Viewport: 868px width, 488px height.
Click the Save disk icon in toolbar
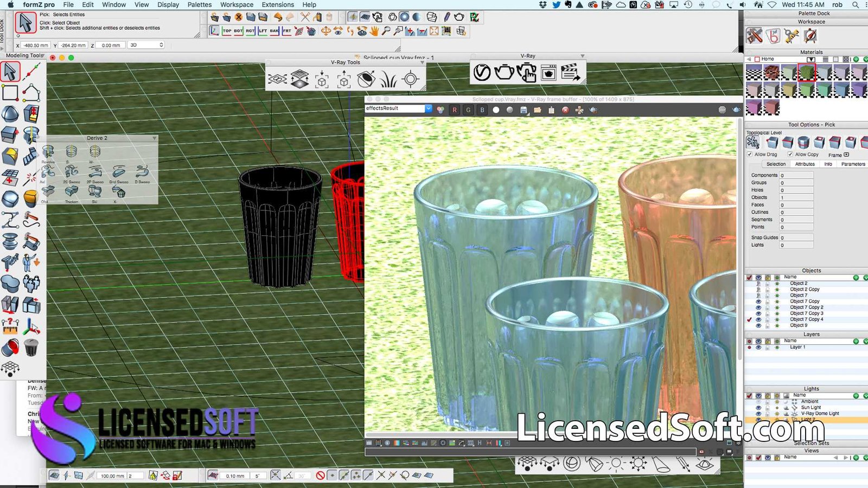[251, 17]
